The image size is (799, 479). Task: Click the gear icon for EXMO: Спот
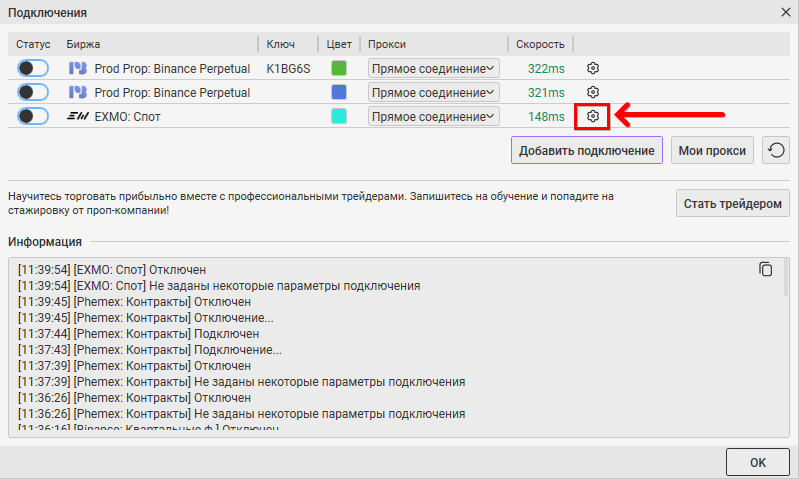593,117
